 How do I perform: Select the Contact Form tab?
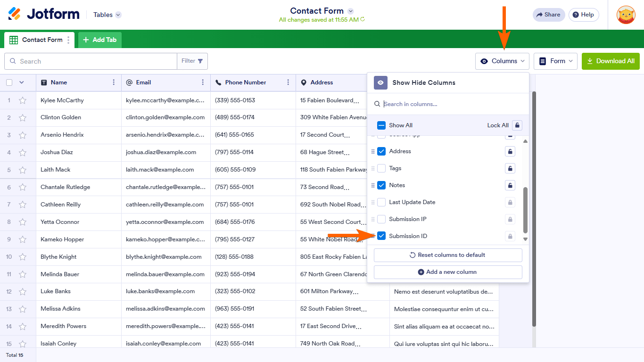click(37, 40)
